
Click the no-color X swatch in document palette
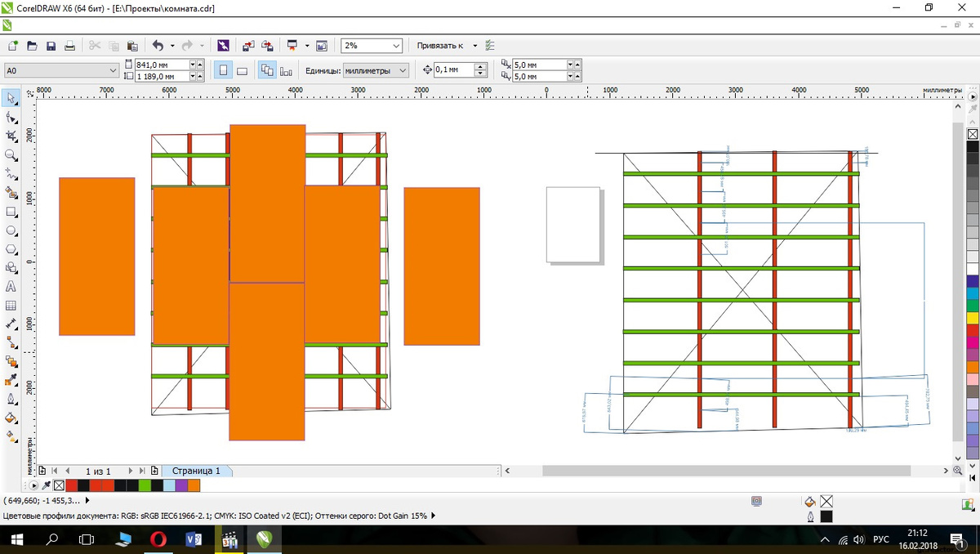59,485
